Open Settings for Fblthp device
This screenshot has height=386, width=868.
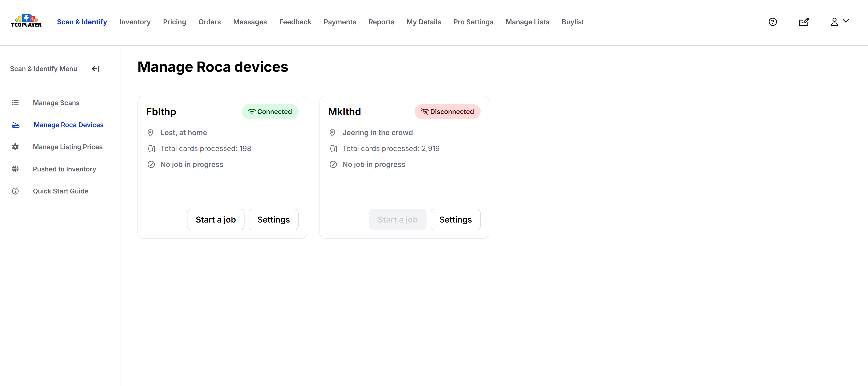273,220
